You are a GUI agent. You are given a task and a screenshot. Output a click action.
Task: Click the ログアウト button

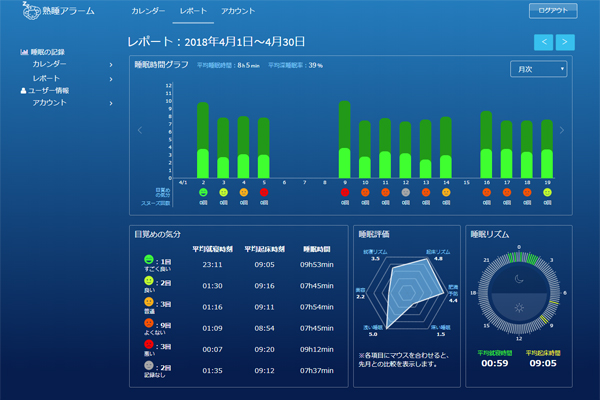(x=552, y=11)
